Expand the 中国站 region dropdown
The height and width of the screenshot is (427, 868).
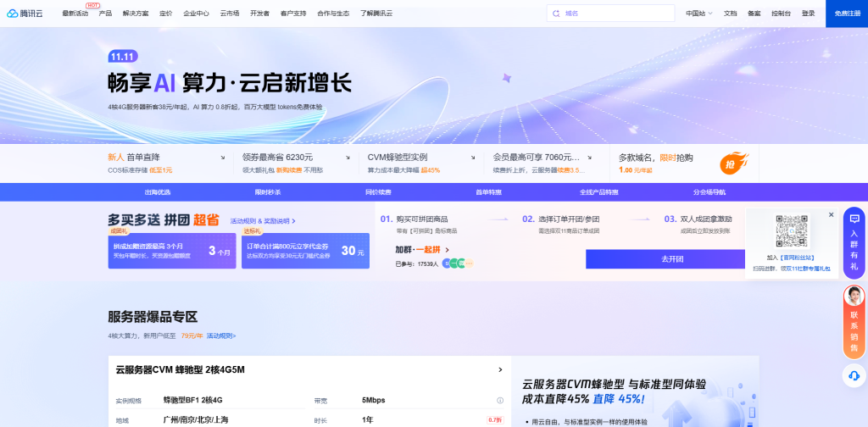tap(698, 14)
